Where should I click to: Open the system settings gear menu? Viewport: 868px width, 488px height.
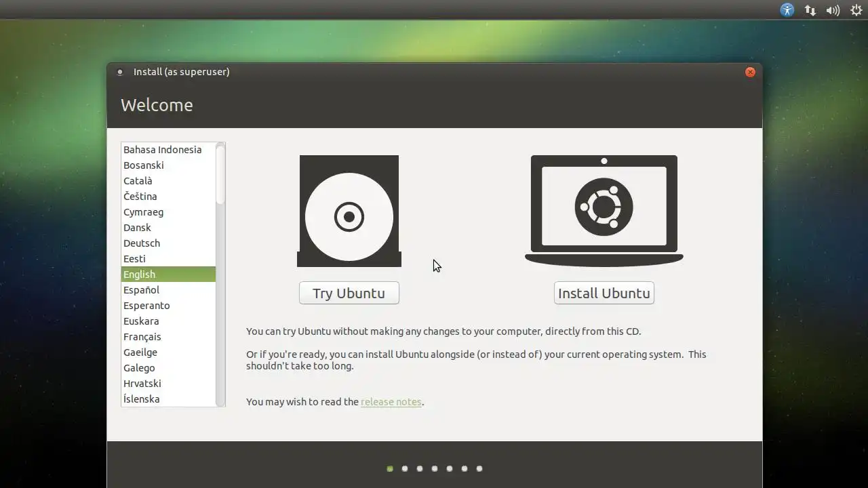pyautogui.click(x=856, y=9)
